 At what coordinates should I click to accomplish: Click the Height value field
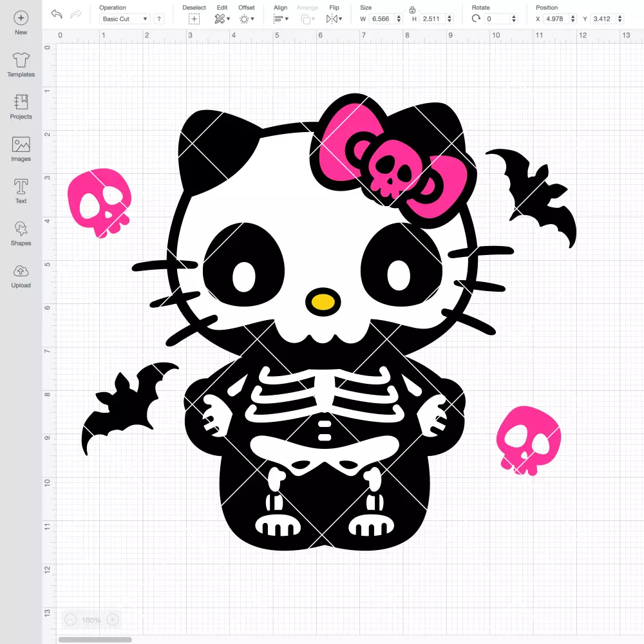433,19
